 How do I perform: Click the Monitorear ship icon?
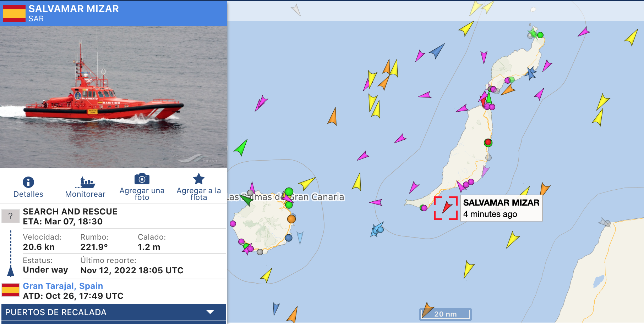tap(85, 182)
